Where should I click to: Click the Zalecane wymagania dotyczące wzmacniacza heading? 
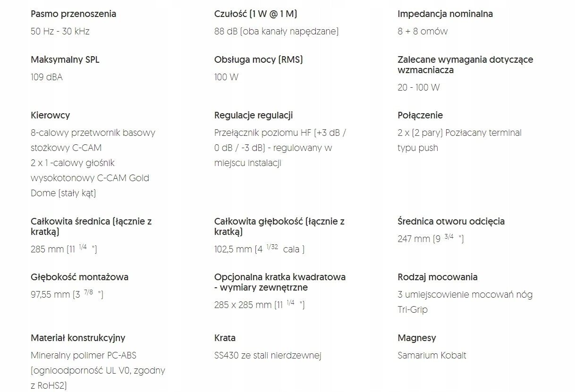click(x=465, y=65)
